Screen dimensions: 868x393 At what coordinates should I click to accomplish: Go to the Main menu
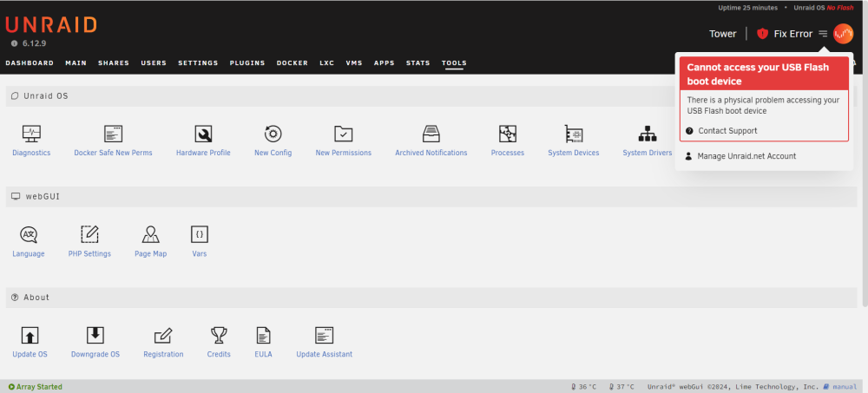[x=76, y=63]
